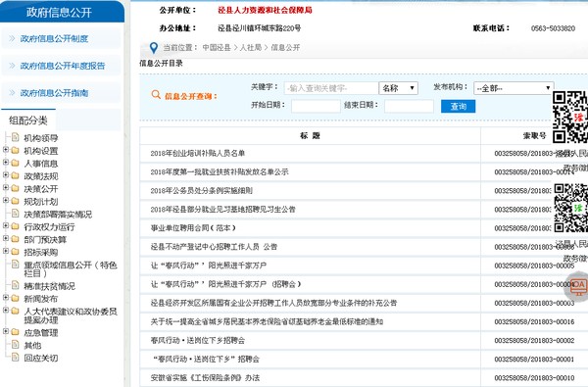Expand the 部门预决算 tree node

(x=6, y=238)
